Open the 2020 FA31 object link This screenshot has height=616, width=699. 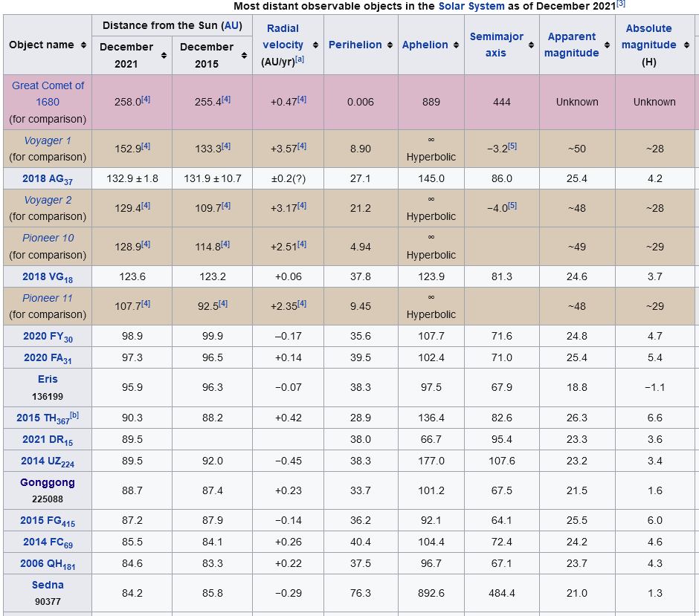coord(48,358)
